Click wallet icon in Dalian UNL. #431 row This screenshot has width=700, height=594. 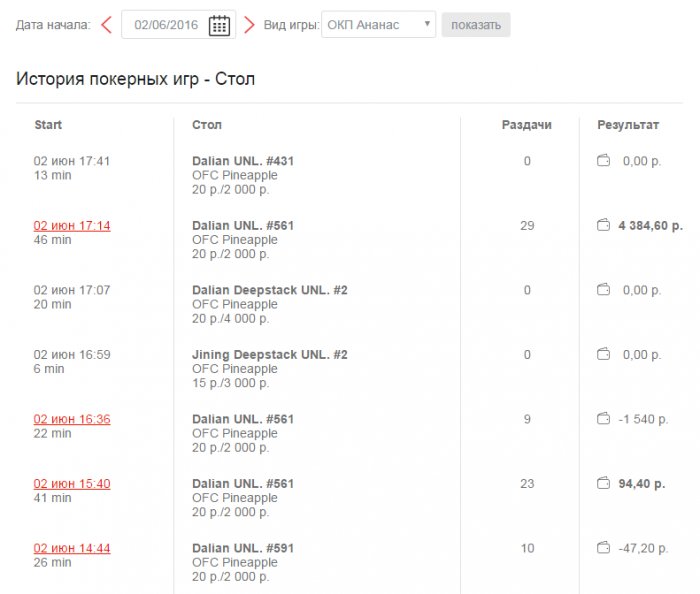pos(603,161)
